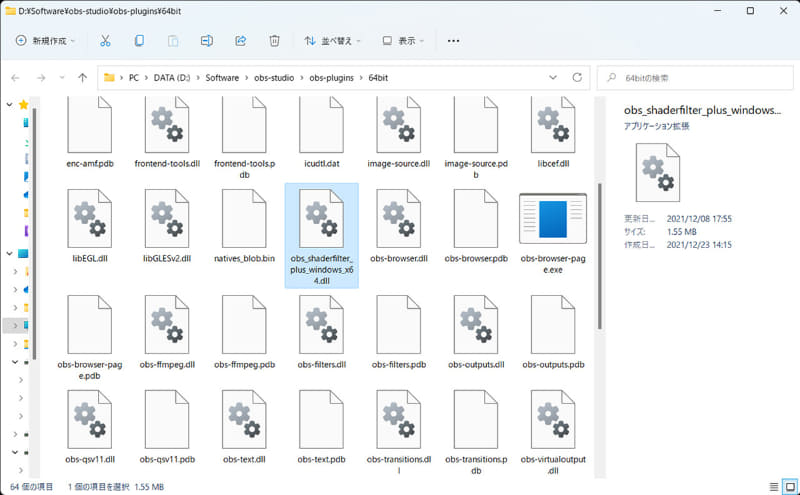Open the three-dots See more menu
This screenshot has width=800, height=495.
pos(453,41)
